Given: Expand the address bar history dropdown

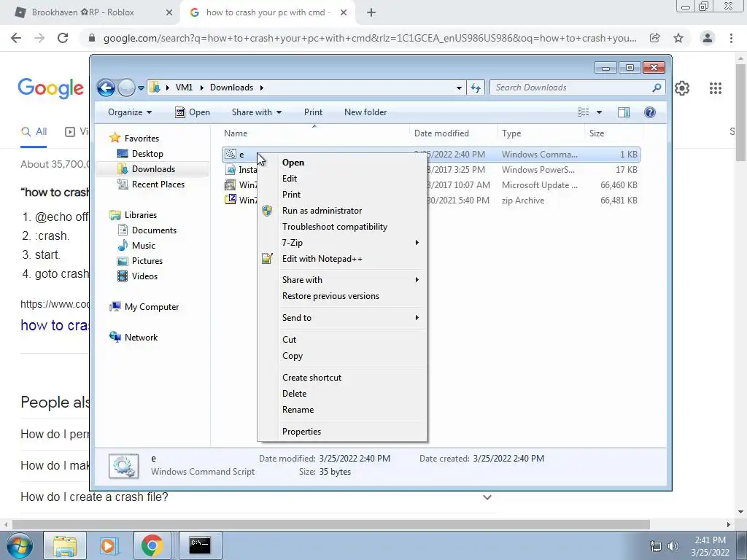Looking at the screenshot, I should pyautogui.click(x=459, y=87).
